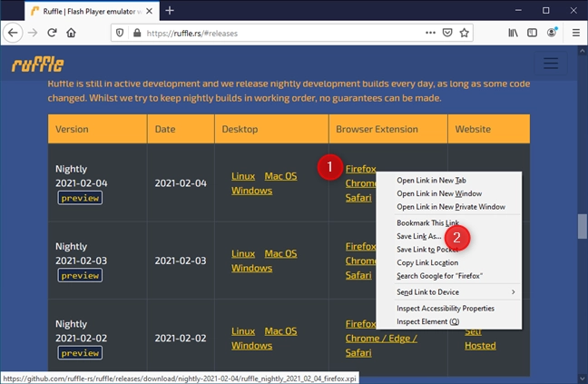This screenshot has height=384, width=588.
Task: Open Safari extension link for 2021-02-04
Action: (358, 198)
